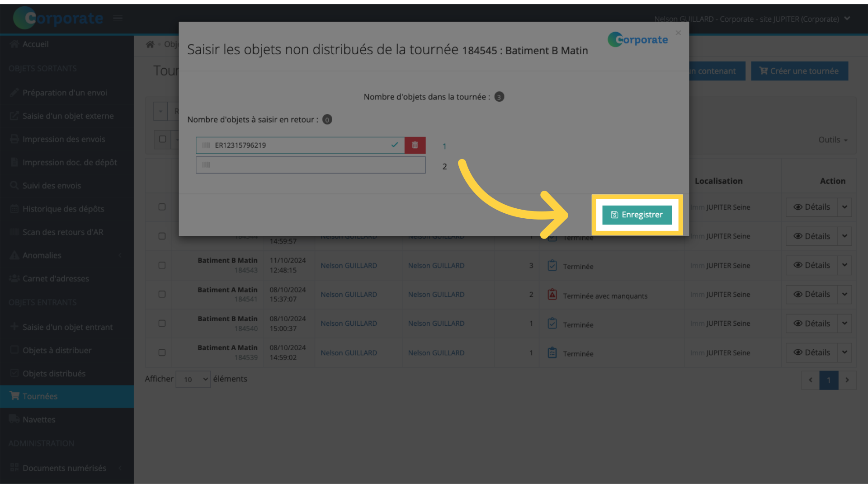Select Tournées in the sidebar

coord(67,396)
